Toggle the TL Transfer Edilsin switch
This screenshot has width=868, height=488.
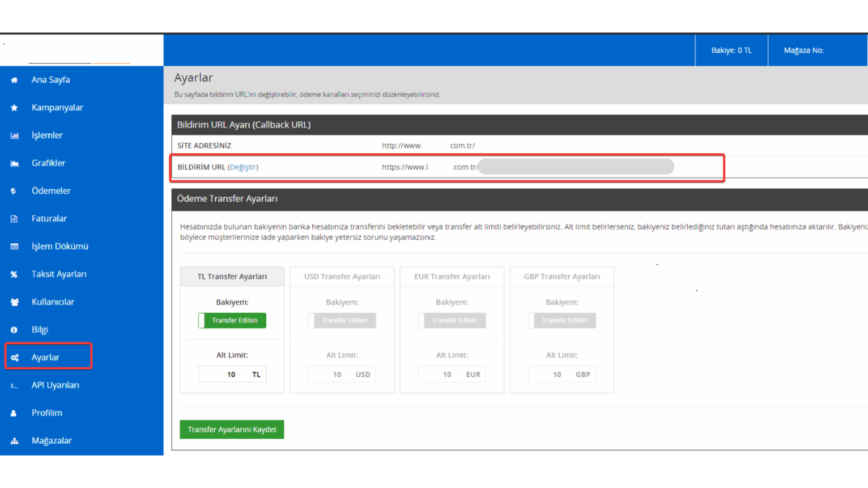[x=232, y=320]
